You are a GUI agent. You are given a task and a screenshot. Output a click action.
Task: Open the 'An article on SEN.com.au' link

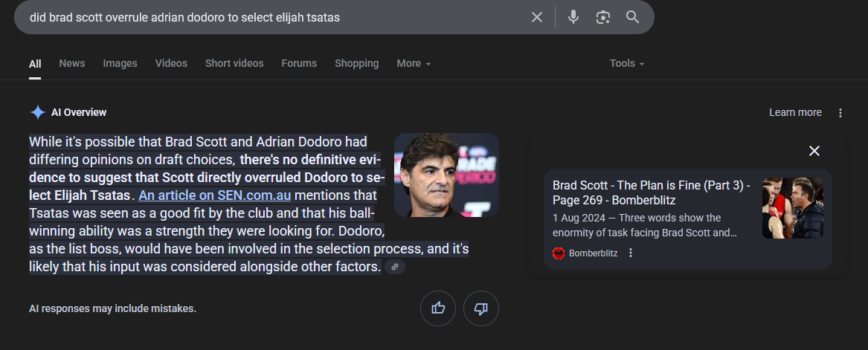pos(215,195)
